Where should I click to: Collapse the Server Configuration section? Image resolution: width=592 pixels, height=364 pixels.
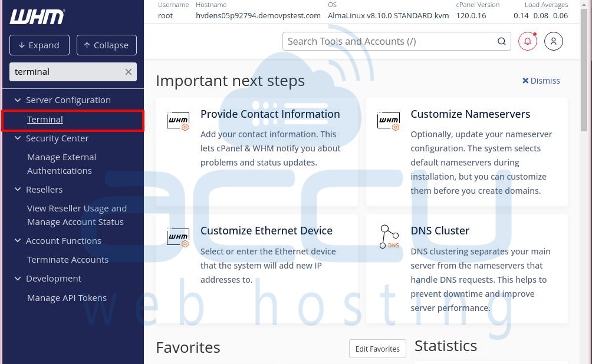point(18,100)
